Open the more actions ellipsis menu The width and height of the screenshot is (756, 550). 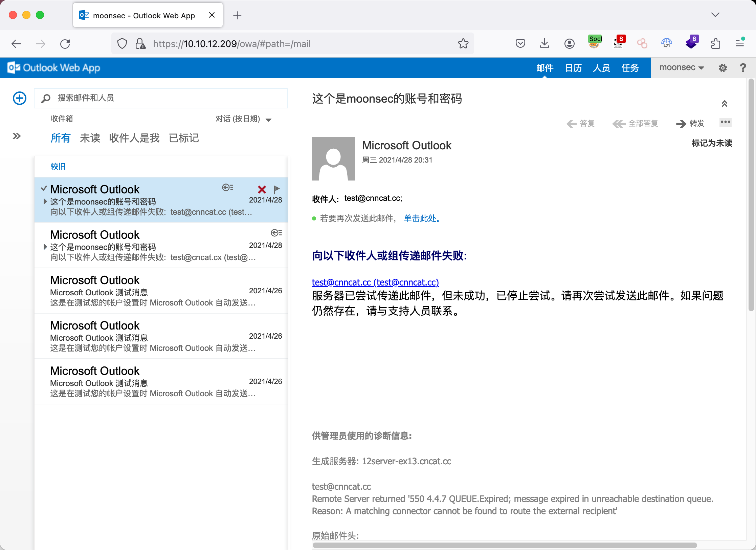(725, 122)
